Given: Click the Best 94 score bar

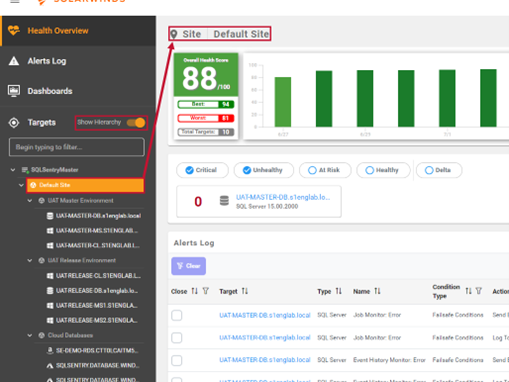Looking at the screenshot, I should coord(206,104).
